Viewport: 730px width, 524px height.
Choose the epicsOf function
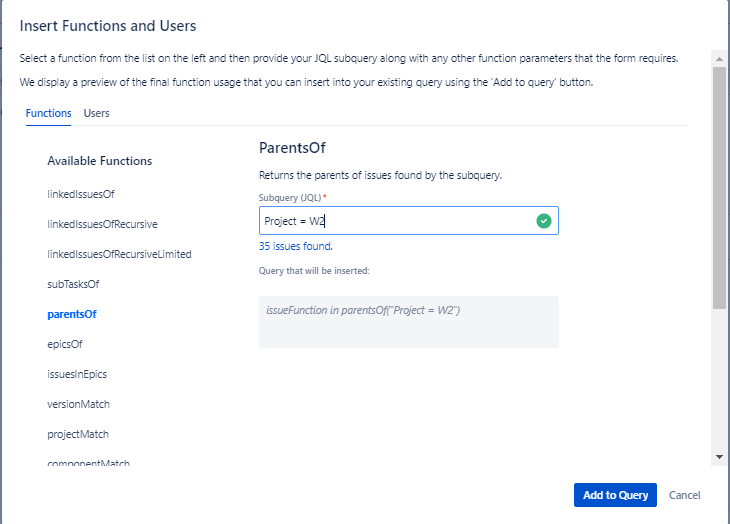tap(65, 344)
